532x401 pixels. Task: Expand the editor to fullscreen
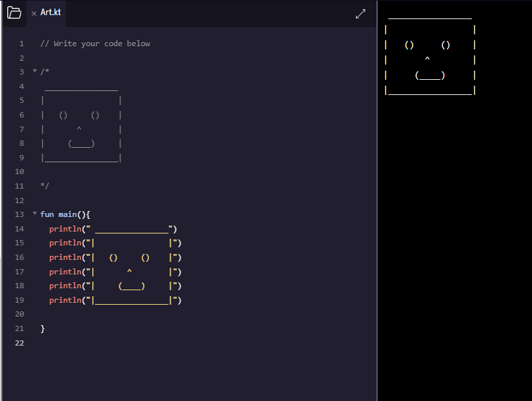(x=361, y=13)
